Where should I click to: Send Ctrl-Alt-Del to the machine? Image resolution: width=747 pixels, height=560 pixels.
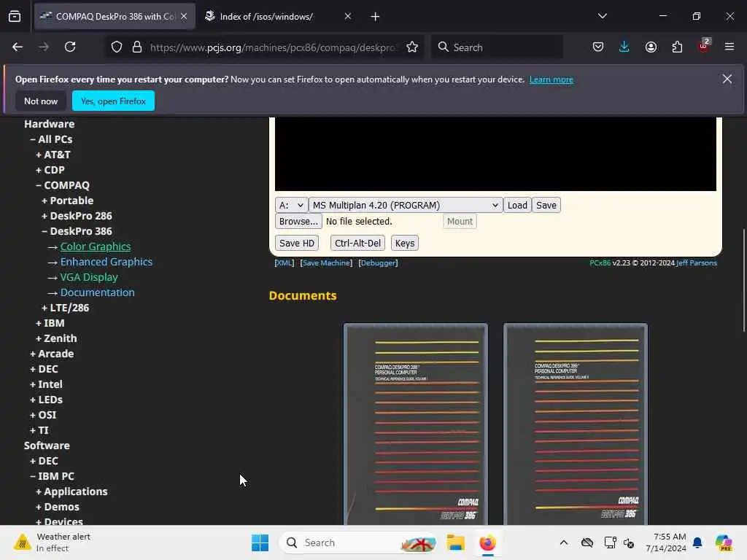pos(357,244)
